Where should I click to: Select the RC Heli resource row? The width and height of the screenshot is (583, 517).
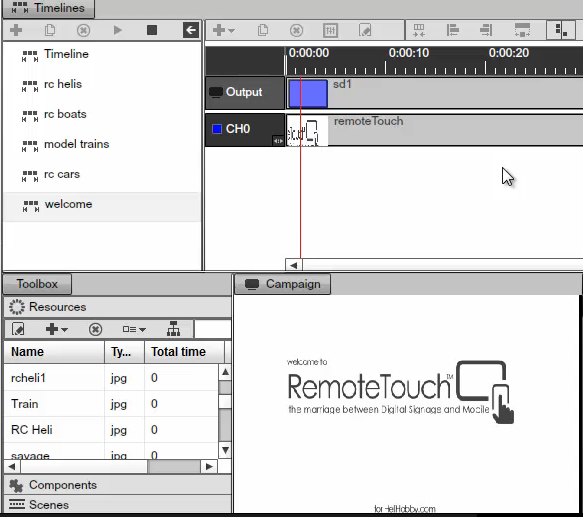click(111, 430)
